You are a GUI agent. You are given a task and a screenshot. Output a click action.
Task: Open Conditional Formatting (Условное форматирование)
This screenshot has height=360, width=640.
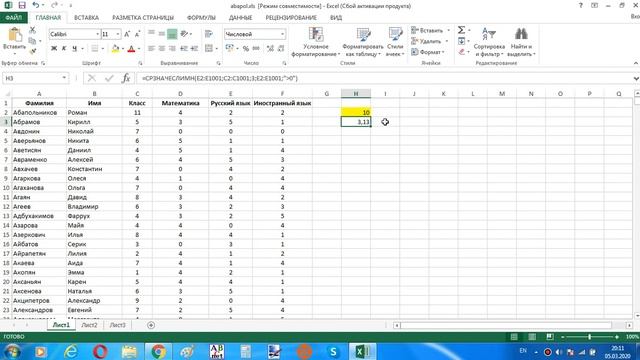[x=316, y=42]
